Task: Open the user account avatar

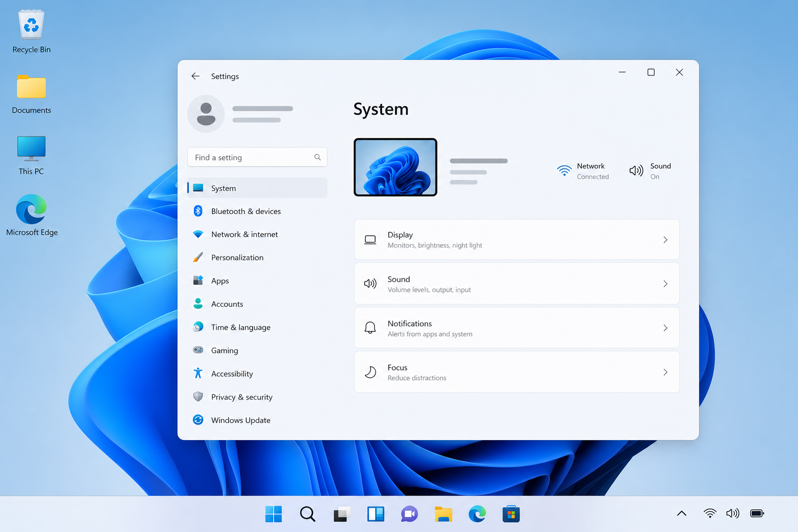Action: pos(206,114)
